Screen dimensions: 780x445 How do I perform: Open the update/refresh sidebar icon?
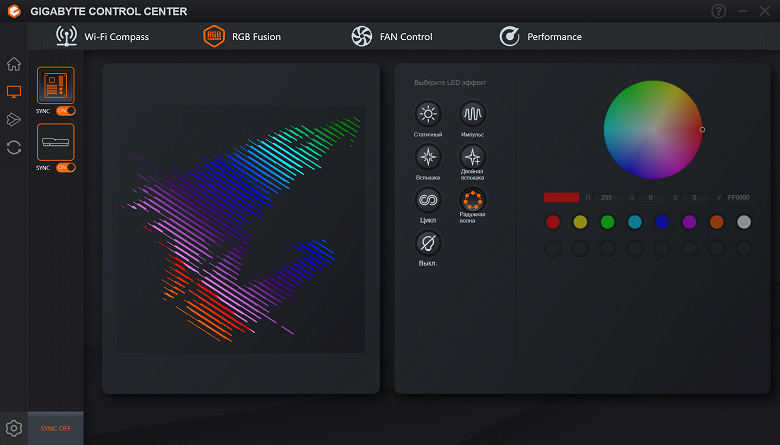(x=14, y=147)
